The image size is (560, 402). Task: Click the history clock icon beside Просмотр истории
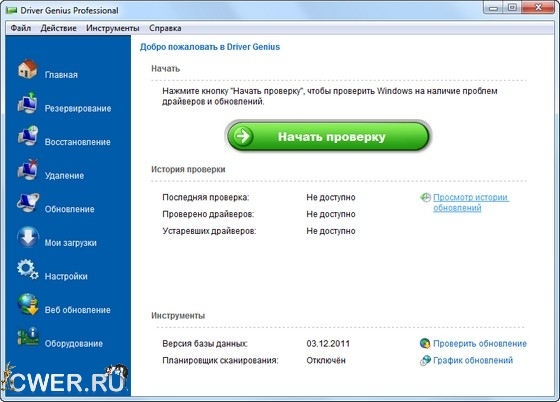click(425, 197)
